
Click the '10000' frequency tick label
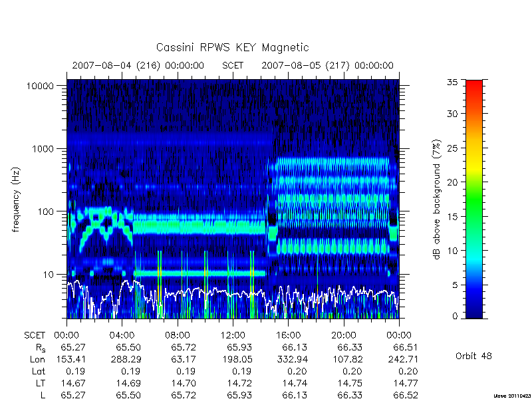pyautogui.click(x=40, y=86)
